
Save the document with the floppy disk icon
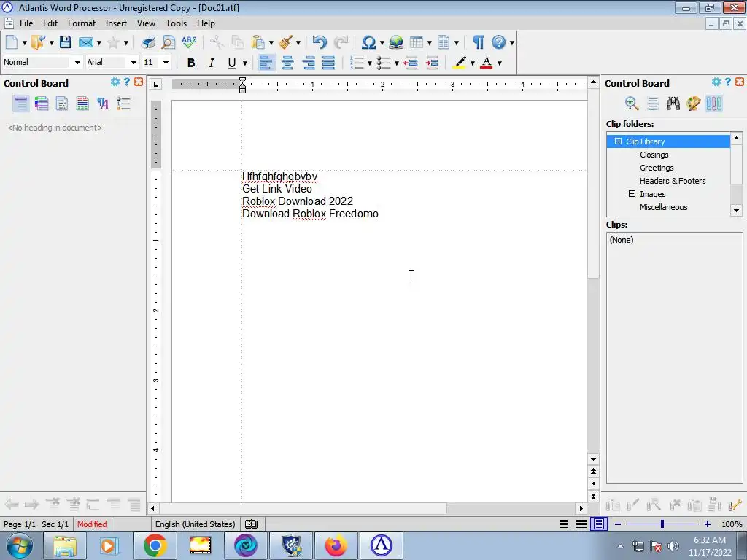pyautogui.click(x=65, y=42)
